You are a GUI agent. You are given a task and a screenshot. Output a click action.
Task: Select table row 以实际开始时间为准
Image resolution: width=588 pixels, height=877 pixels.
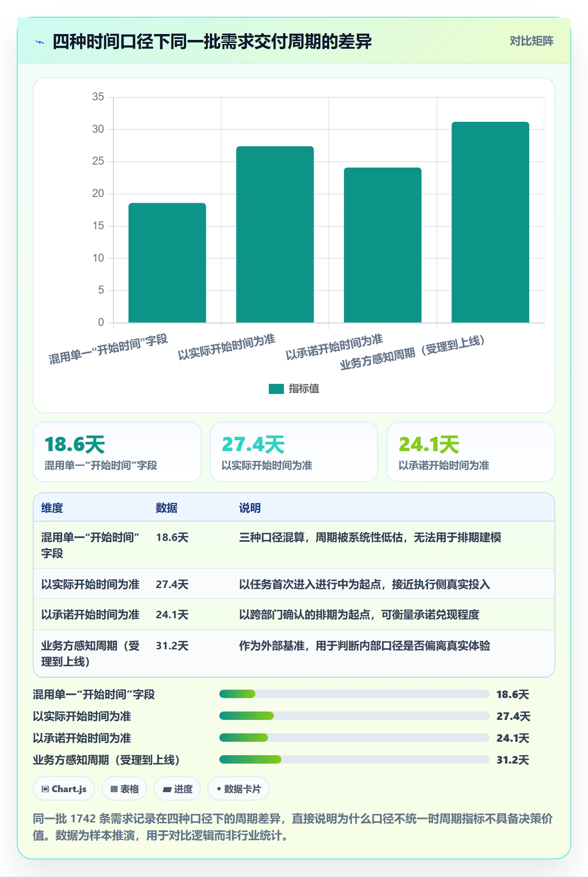[294, 584]
